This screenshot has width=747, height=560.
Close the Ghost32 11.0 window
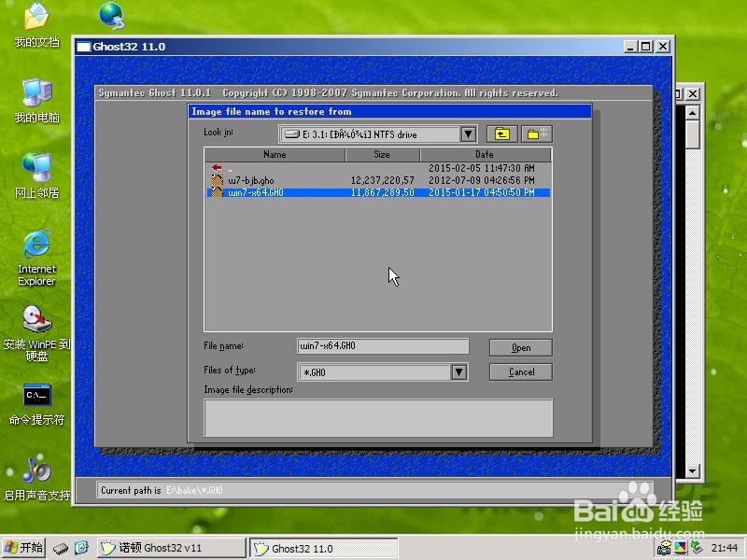[x=663, y=47]
